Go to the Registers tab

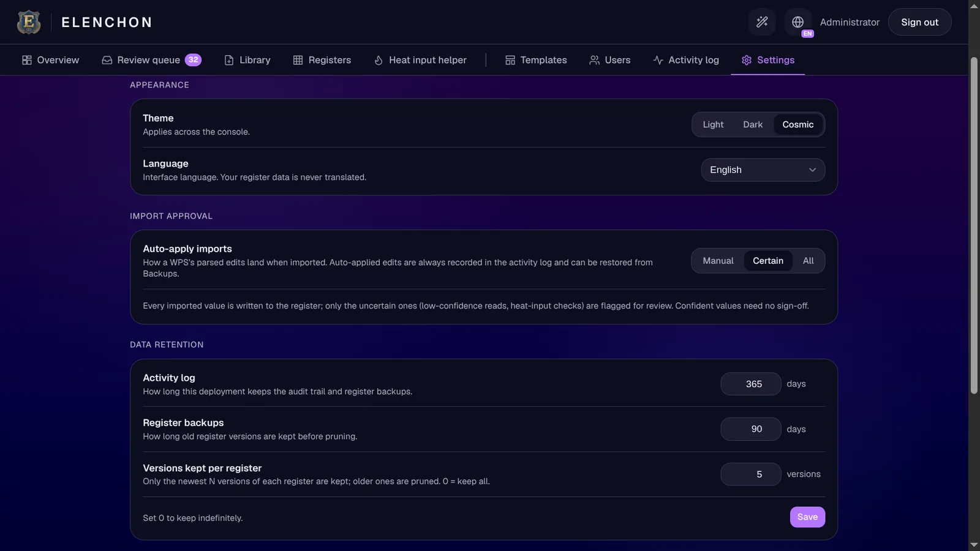pyautogui.click(x=322, y=60)
